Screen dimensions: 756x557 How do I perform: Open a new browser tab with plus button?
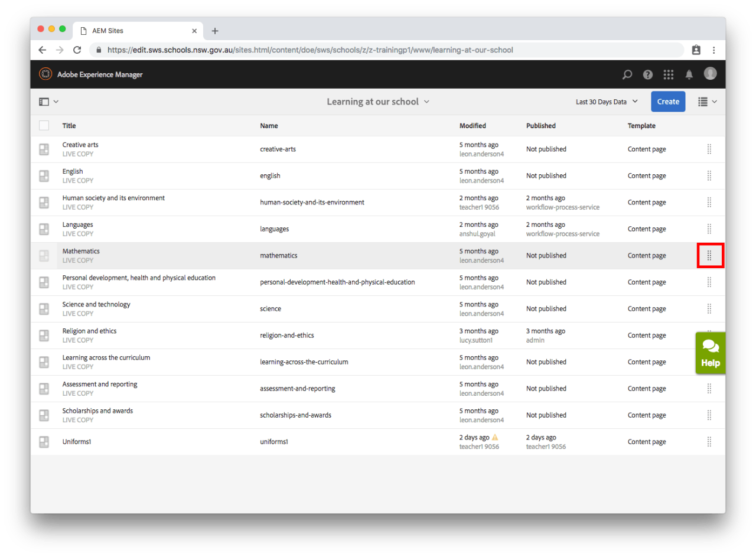[215, 31]
